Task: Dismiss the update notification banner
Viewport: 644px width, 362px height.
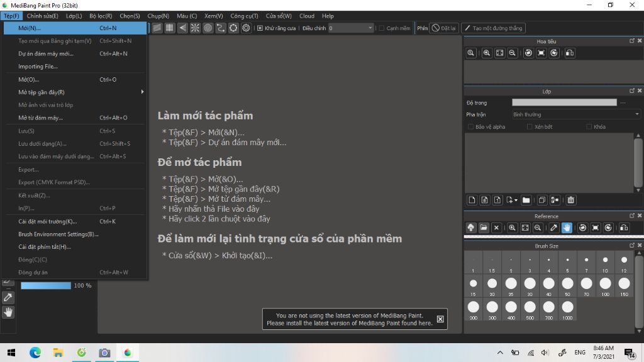Action: coord(440,319)
